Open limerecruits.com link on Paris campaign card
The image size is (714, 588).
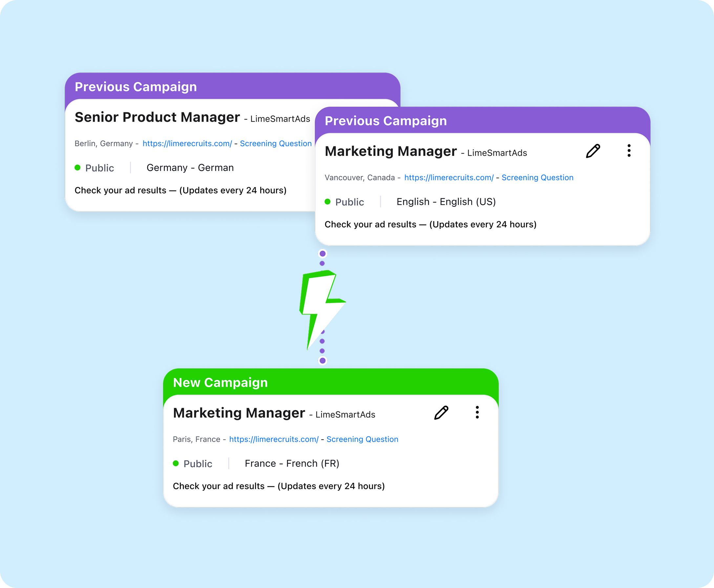274,439
